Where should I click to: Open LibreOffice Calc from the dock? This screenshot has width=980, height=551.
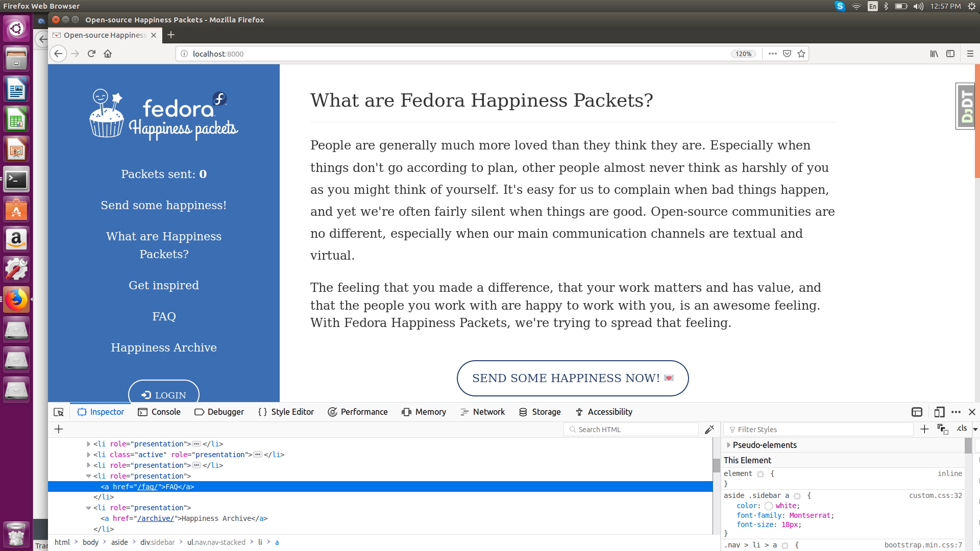click(x=16, y=119)
